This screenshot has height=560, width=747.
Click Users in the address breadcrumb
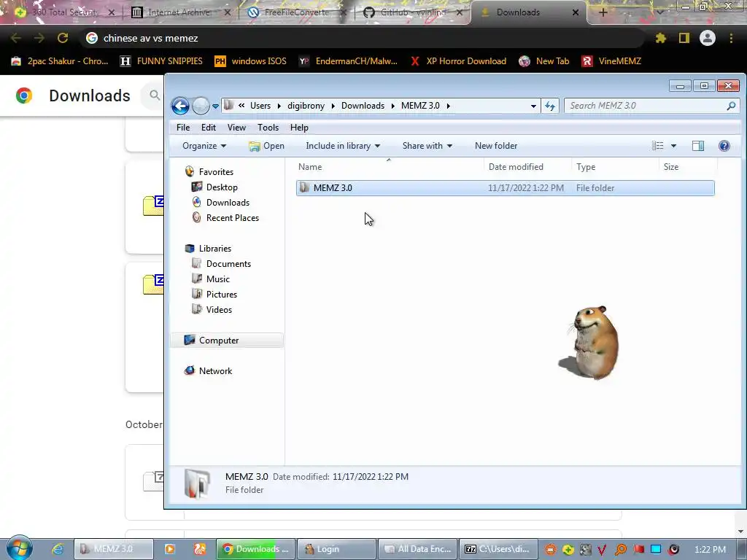(x=260, y=106)
